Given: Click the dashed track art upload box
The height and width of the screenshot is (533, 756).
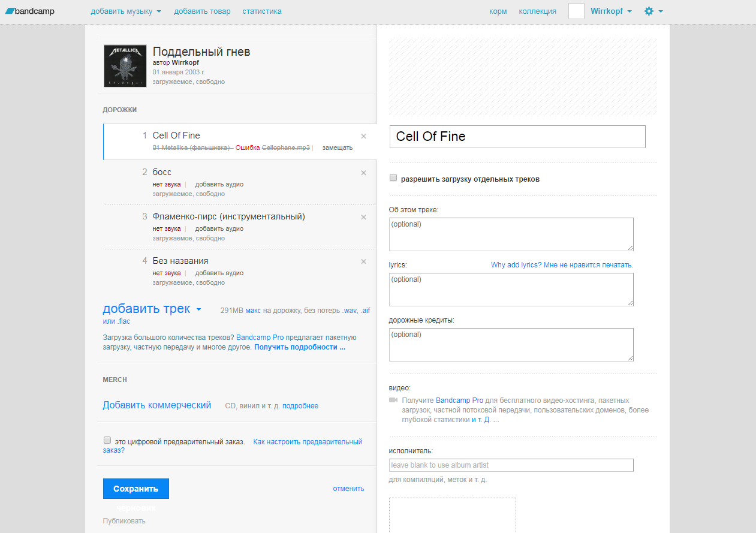Looking at the screenshot, I should (x=453, y=515).
